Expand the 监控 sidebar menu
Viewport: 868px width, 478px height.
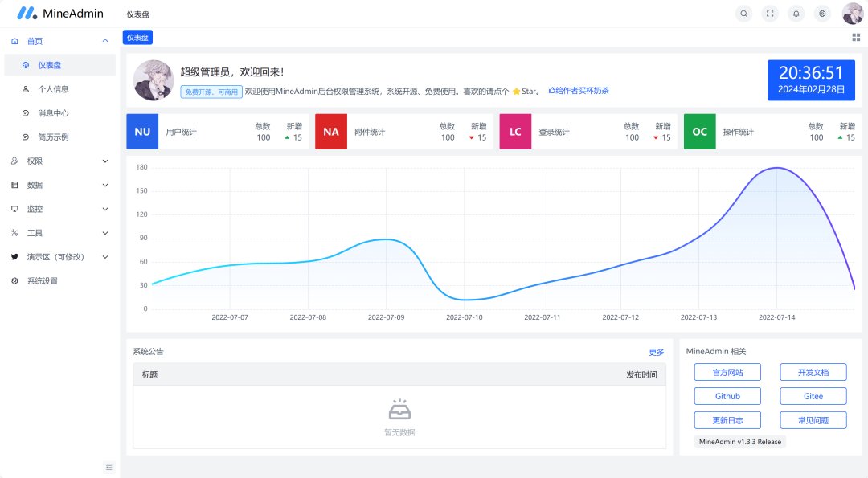pos(59,209)
